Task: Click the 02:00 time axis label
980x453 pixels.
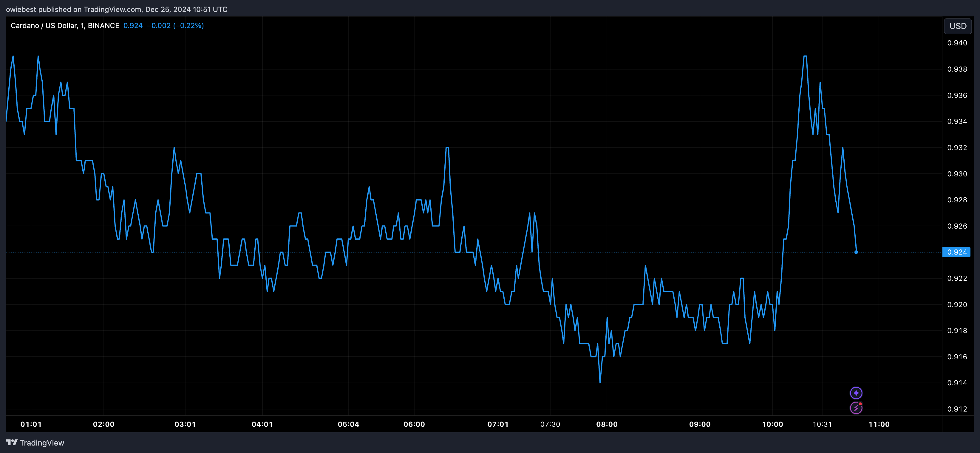Action: click(103, 424)
